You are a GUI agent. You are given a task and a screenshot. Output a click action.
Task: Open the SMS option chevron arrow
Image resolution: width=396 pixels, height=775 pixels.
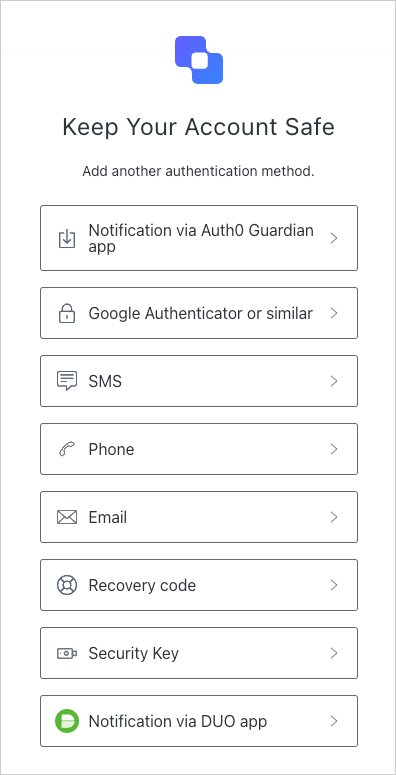tap(334, 381)
